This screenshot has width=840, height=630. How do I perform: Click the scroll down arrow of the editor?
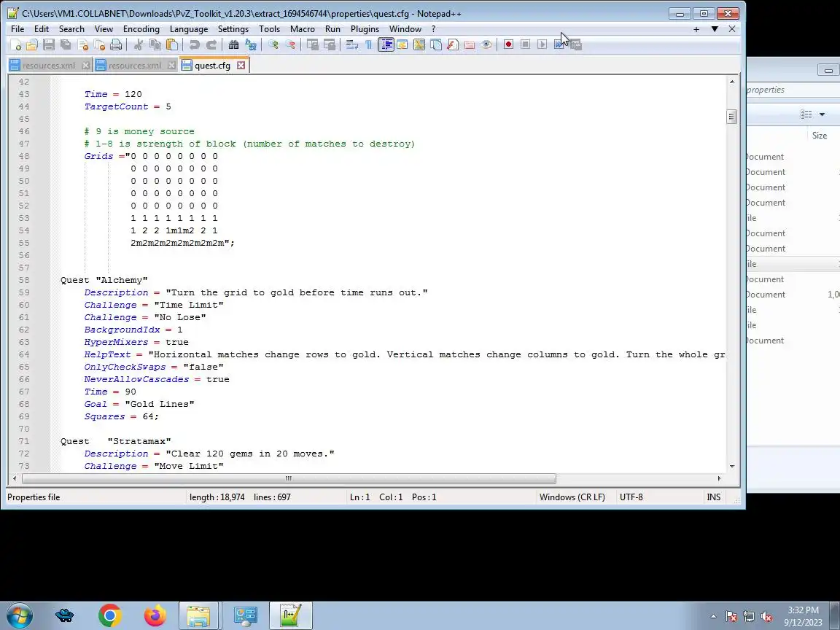pyautogui.click(x=732, y=467)
